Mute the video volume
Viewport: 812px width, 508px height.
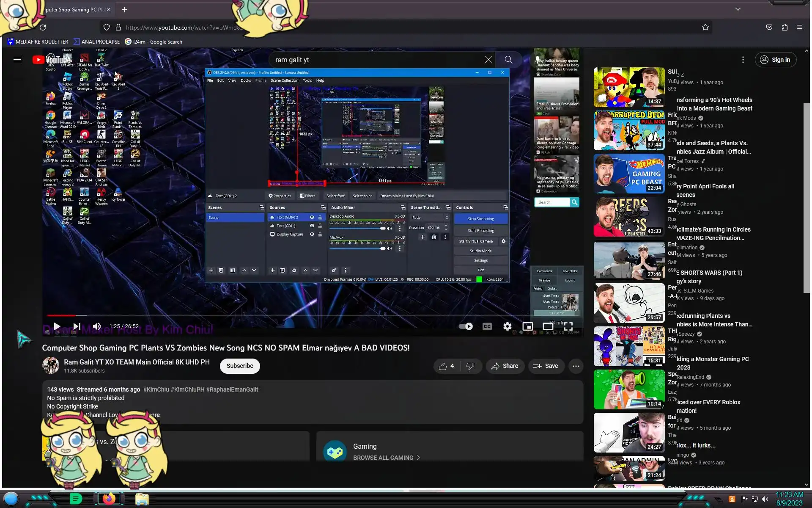(97, 326)
